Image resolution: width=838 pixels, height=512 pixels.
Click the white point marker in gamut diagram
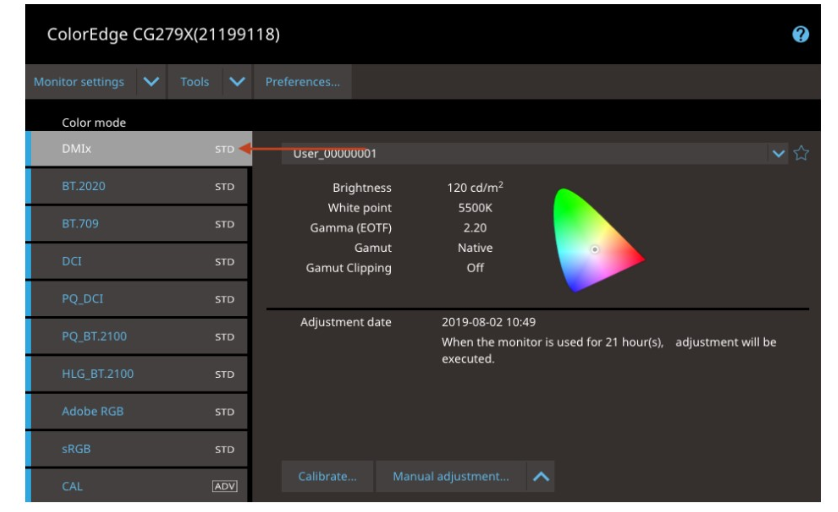tap(594, 249)
